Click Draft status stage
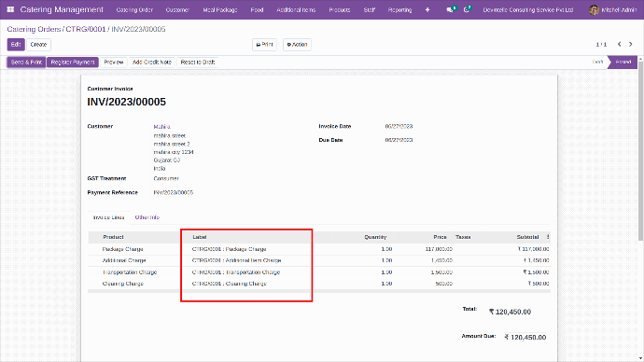The image size is (644, 362). point(597,62)
